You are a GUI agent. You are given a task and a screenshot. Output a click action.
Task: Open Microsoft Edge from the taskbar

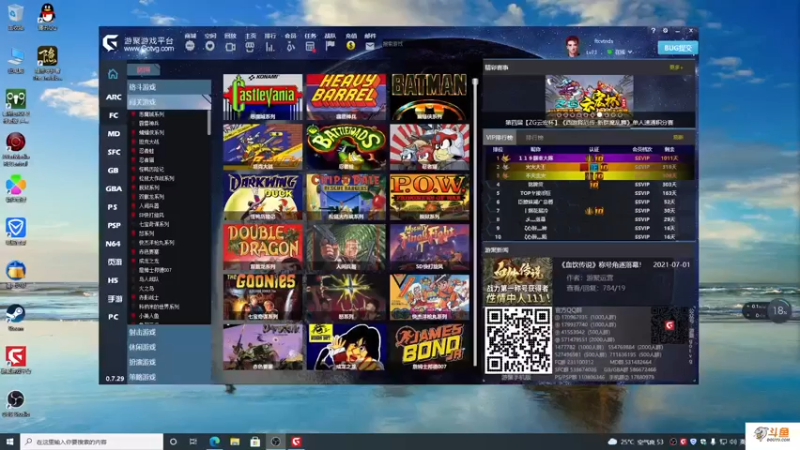pos(214,442)
